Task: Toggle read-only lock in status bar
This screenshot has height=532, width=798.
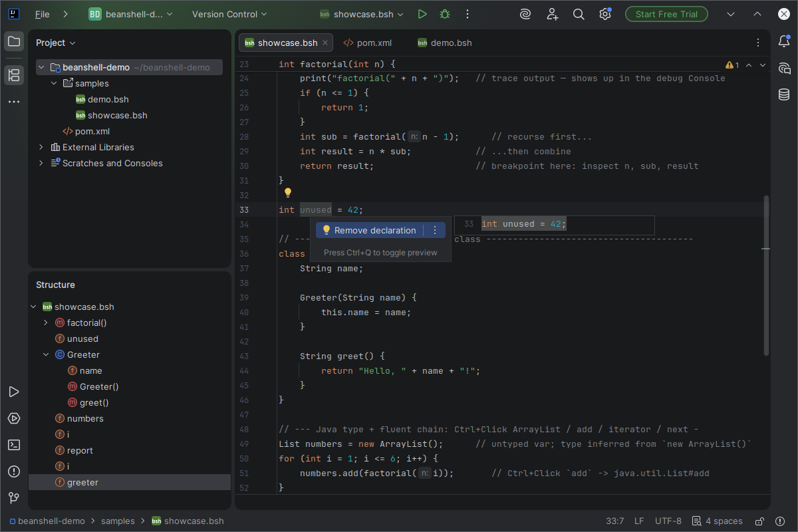Action: [x=759, y=521]
